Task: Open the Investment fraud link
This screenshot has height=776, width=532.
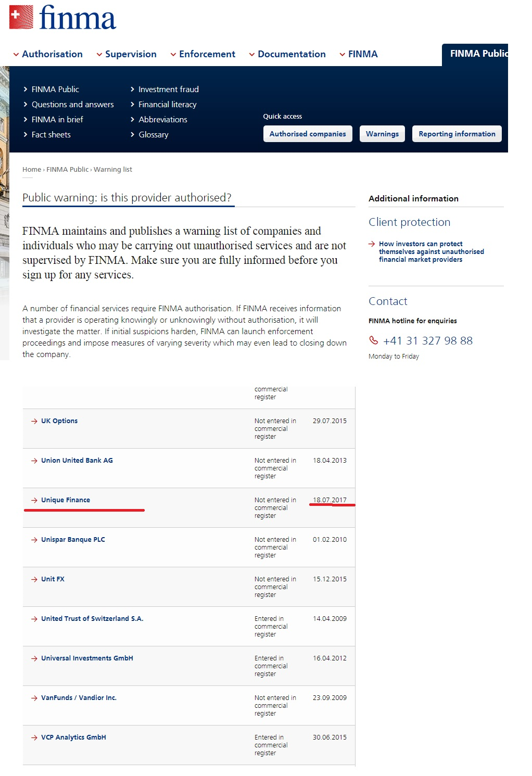Action: point(168,89)
